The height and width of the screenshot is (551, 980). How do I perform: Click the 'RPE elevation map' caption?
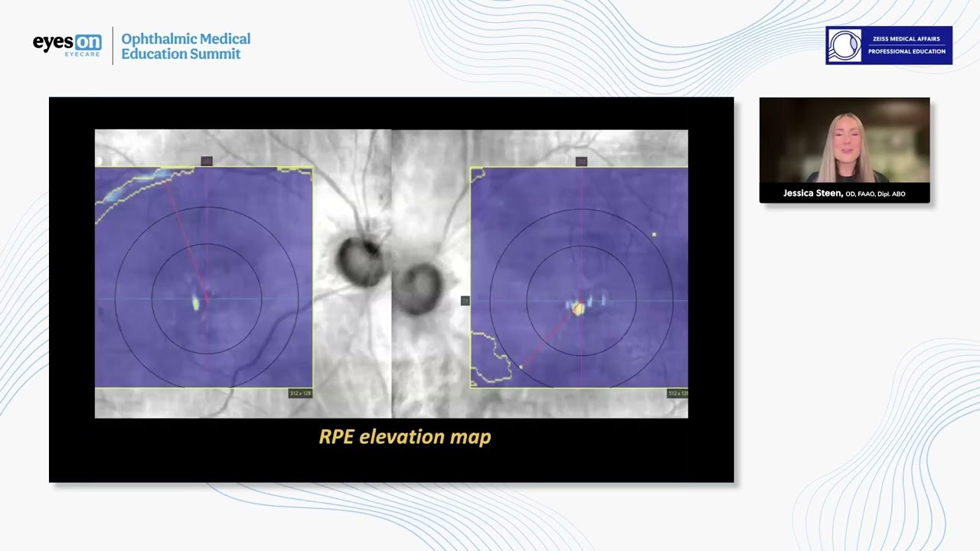pos(405,437)
